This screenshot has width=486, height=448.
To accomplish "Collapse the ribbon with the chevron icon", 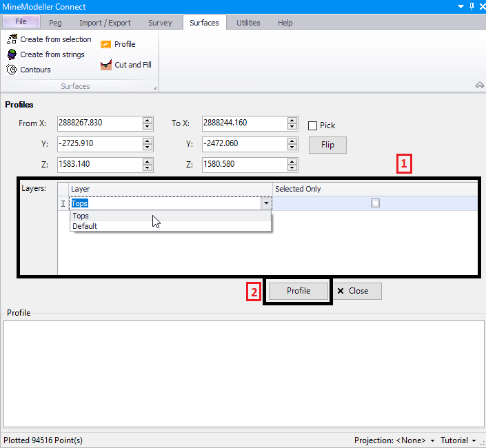I will point(480,85).
